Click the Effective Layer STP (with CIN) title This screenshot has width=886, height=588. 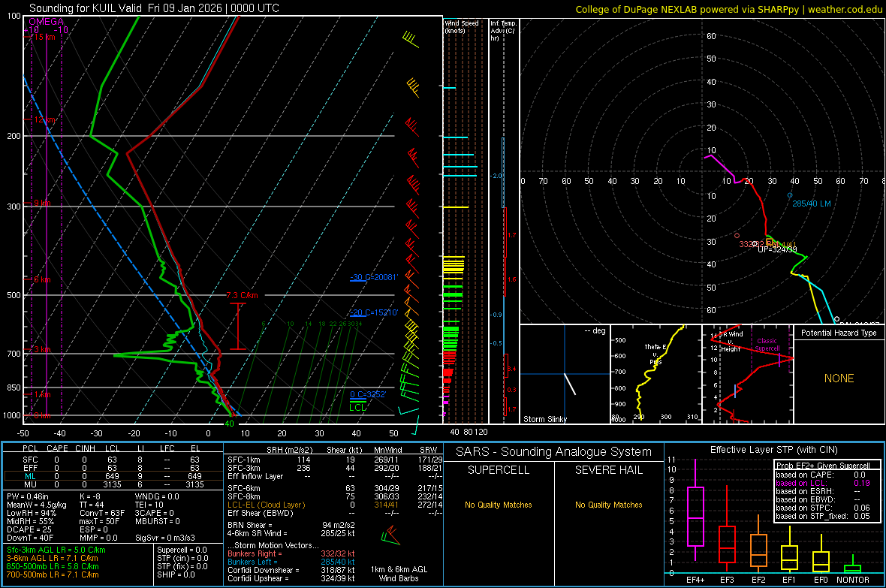773,450
